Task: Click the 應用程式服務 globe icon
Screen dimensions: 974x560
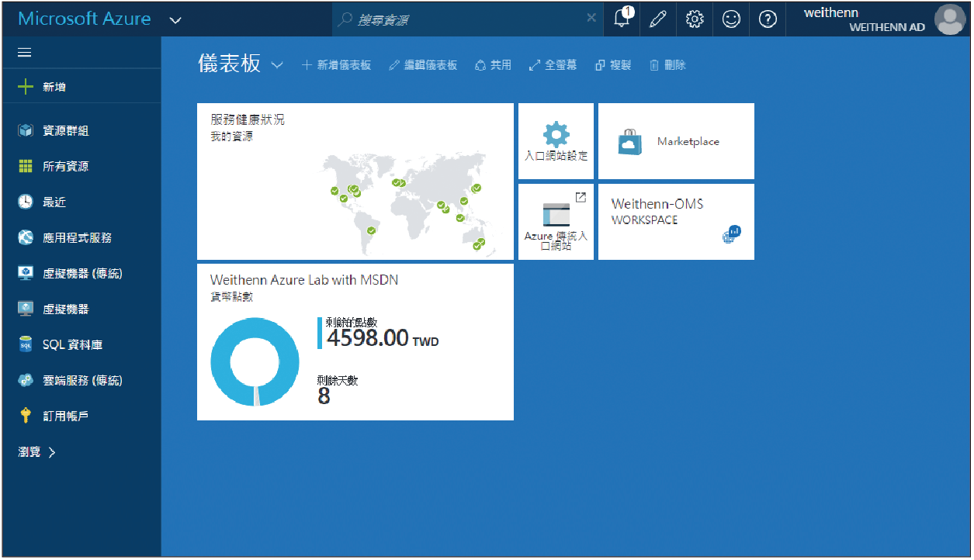Action: (x=26, y=237)
